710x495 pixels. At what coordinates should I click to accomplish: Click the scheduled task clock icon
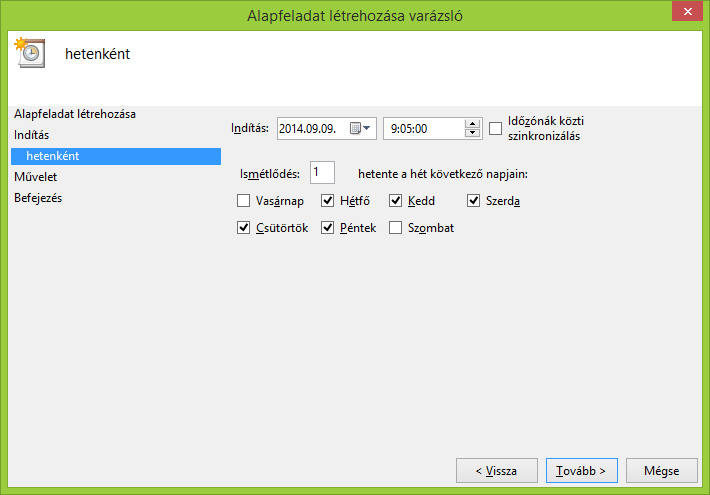tap(30, 53)
